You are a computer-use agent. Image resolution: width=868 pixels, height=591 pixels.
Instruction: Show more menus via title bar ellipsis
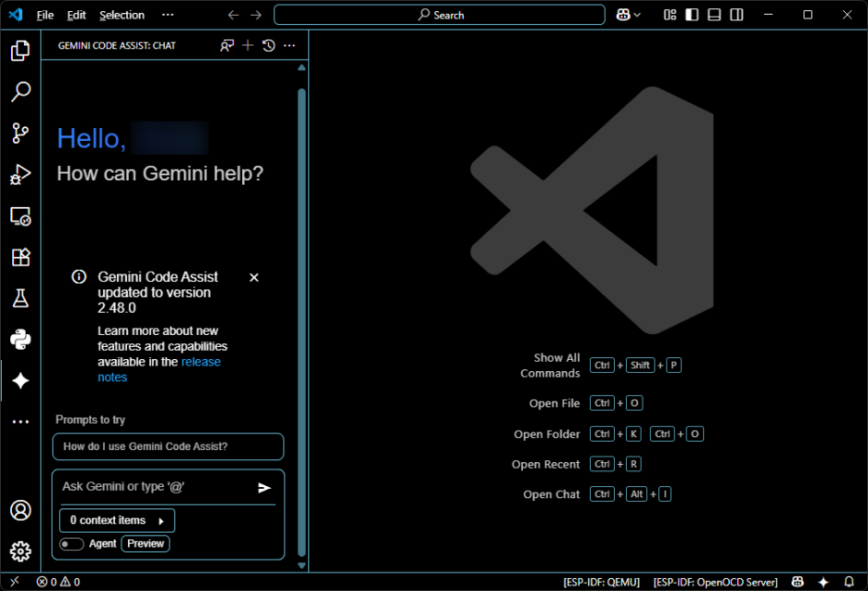point(168,15)
